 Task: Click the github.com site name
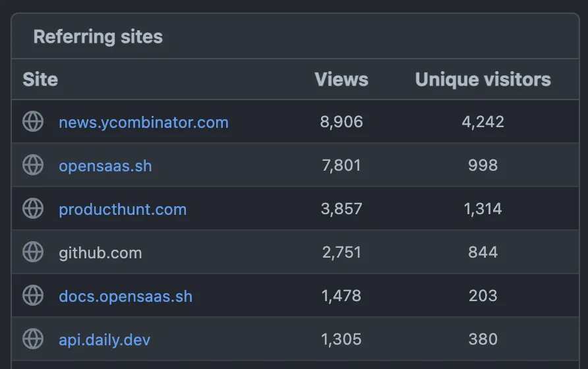100,253
